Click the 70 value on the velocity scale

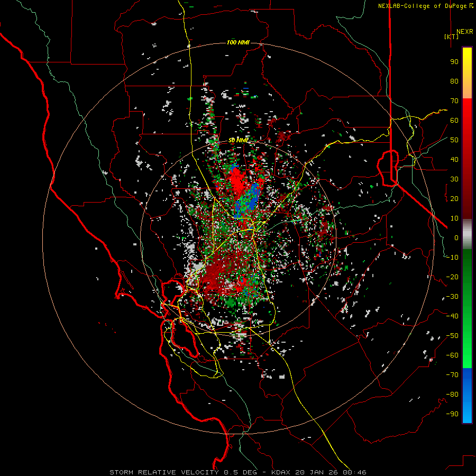tap(454, 101)
